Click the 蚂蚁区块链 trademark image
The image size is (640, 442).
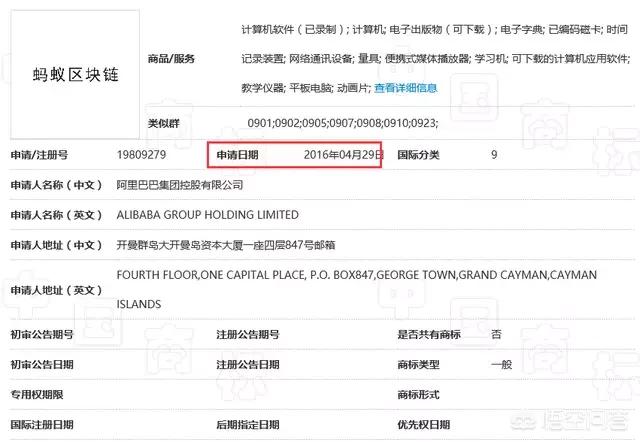pos(75,75)
